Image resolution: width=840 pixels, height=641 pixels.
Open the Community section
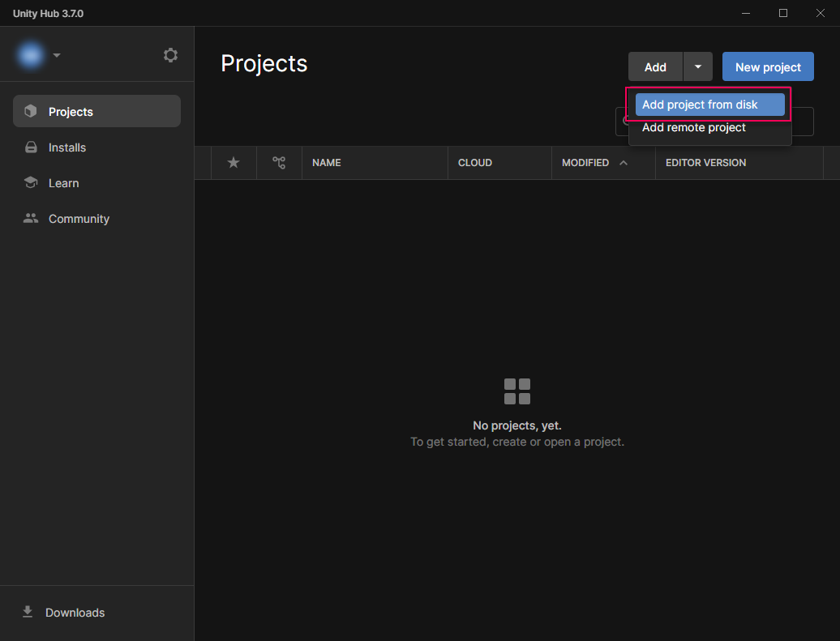click(x=96, y=219)
